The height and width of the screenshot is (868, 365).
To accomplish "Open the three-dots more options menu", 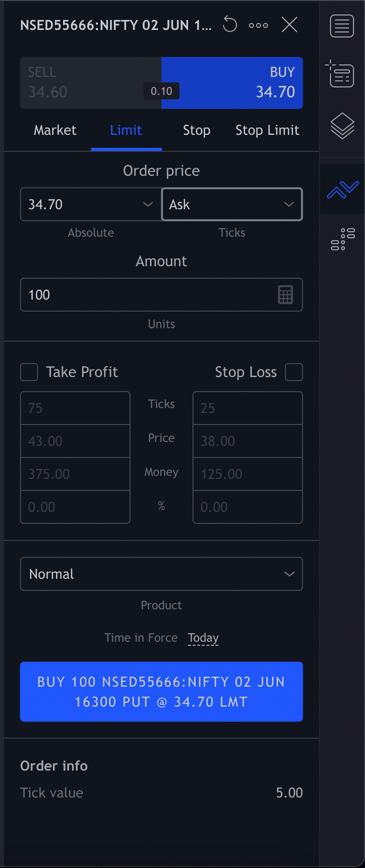I will (259, 25).
